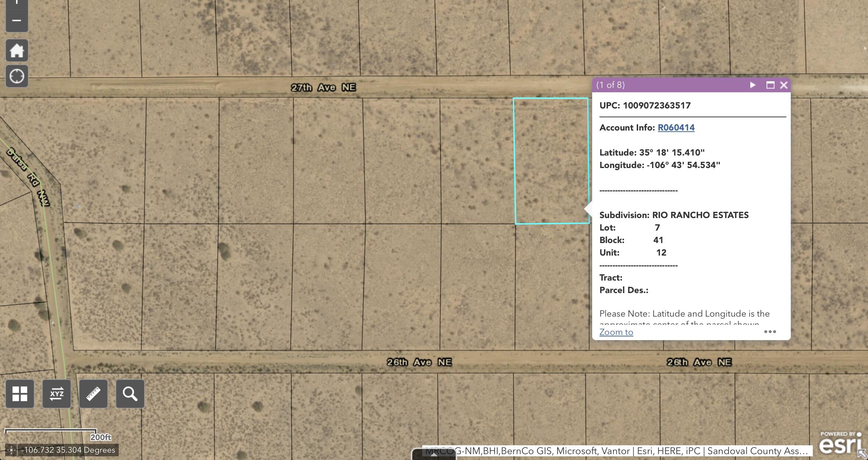Show next feature in popup

pos(753,85)
